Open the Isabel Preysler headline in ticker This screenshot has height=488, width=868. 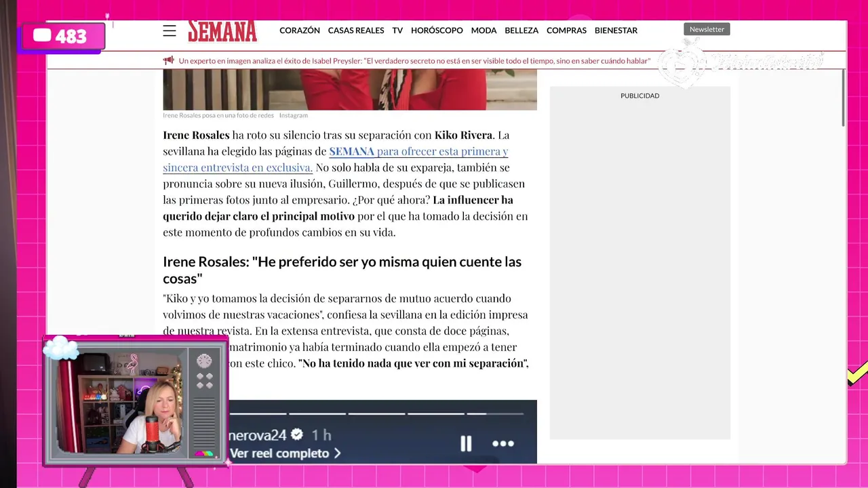[414, 61]
